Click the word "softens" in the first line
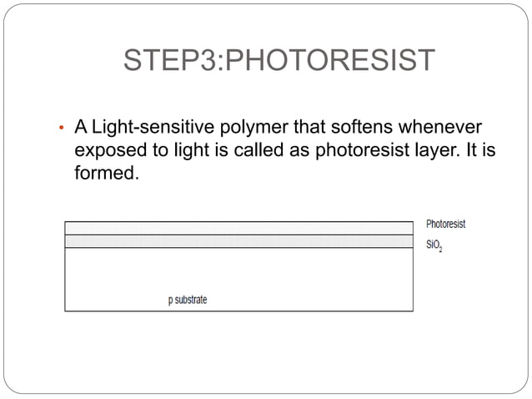532x399 pixels. tap(362, 127)
